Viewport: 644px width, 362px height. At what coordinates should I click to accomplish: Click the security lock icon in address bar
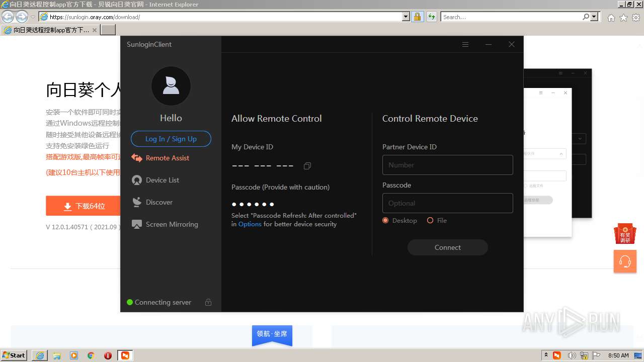coord(417,17)
